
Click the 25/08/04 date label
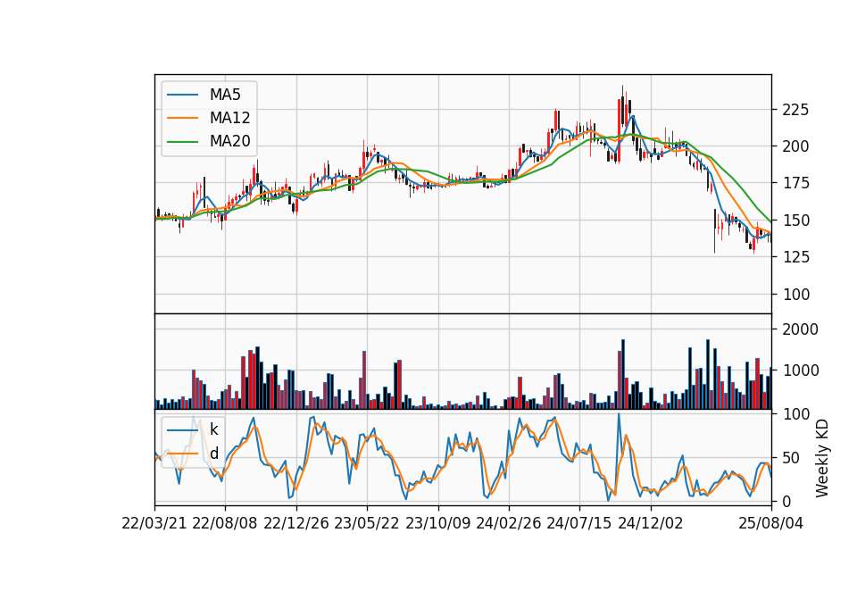[x=771, y=523]
